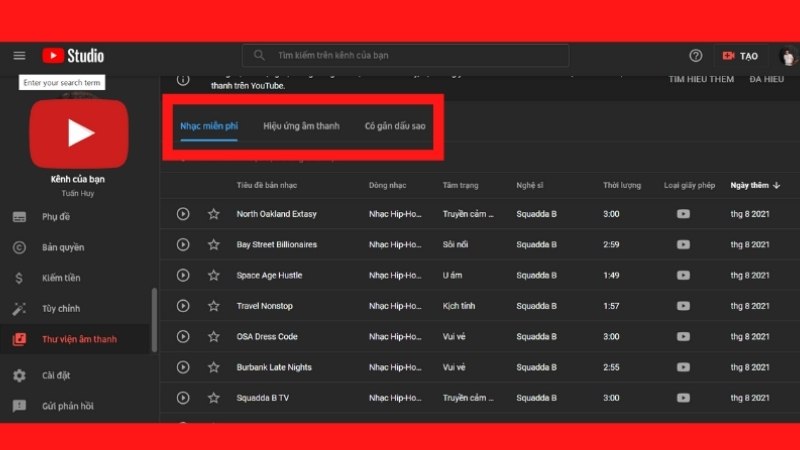
Task: Click license icon for North Oakland Extasy
Action: click(x=683, y=214)
